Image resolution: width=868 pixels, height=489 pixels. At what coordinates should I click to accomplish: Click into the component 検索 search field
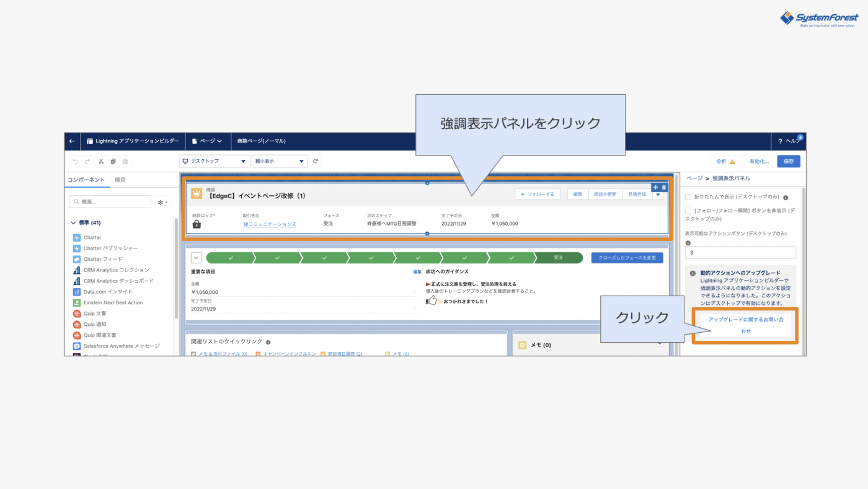click(x=110, y=202)
